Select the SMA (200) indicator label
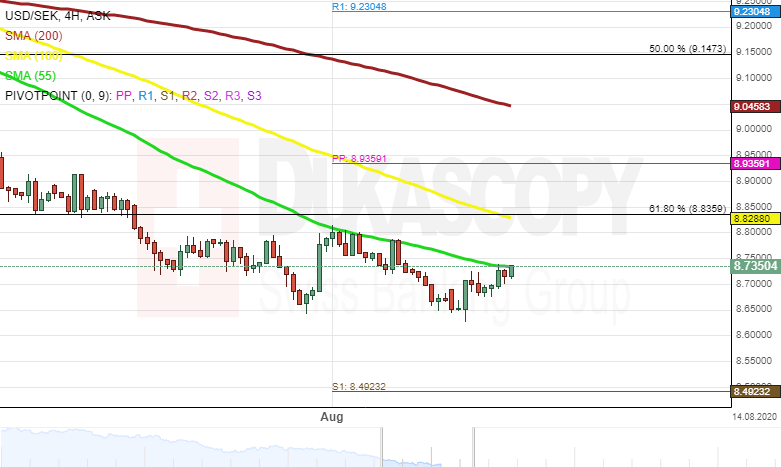 35,38
